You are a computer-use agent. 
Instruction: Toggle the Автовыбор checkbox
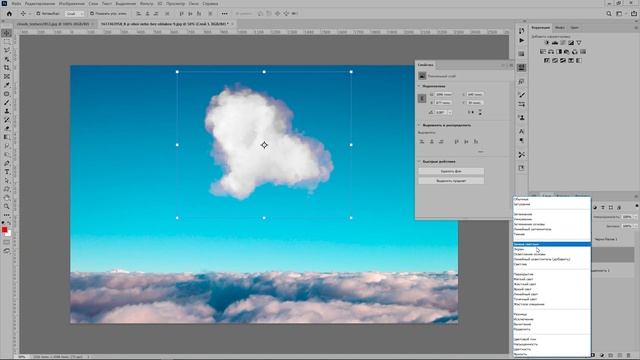38,13
